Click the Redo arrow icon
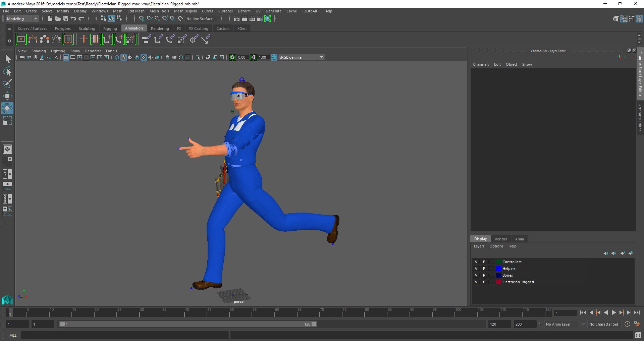Screen dimensions: 644x341 pyautogui.click(x=81, y=19)
